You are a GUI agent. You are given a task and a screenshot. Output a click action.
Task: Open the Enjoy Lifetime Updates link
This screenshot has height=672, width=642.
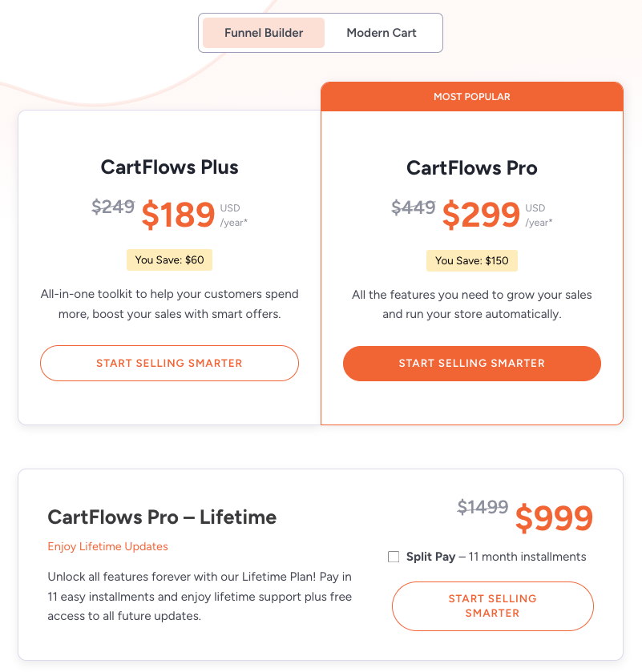coord(107,546)
